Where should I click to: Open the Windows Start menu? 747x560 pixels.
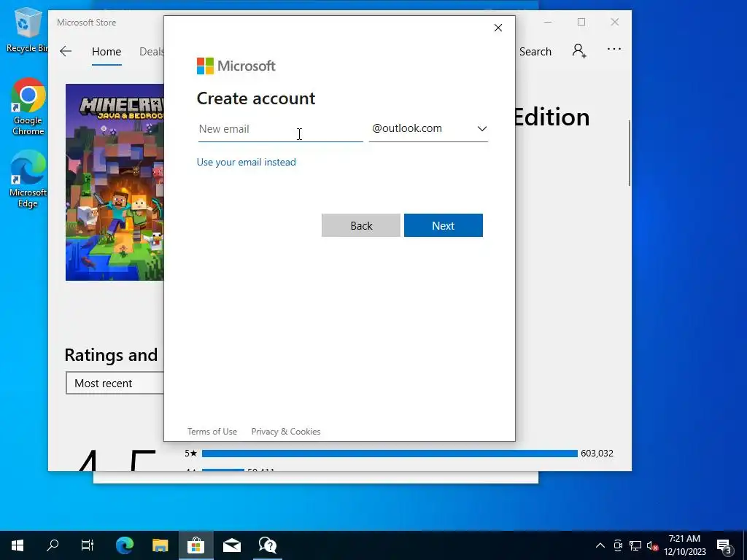pyautogui.click(x=18, y=545)
